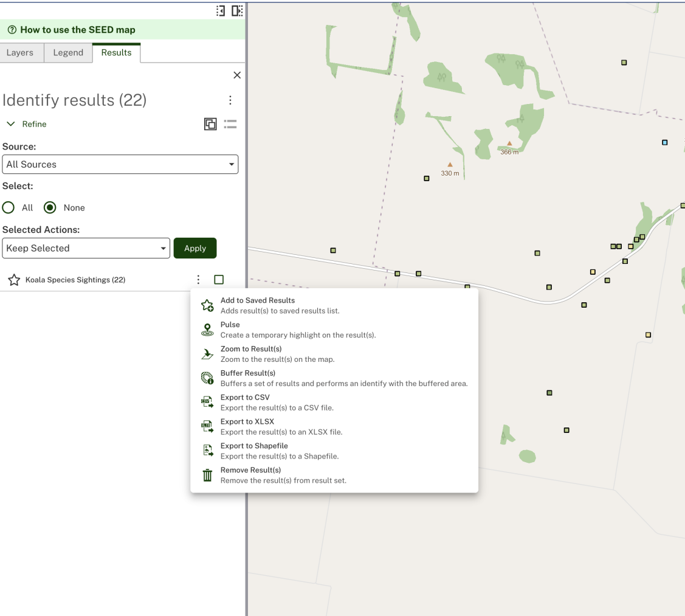Screen dimensions: 685x616
Task: Select the All radio button
Action: click(9, 208)
